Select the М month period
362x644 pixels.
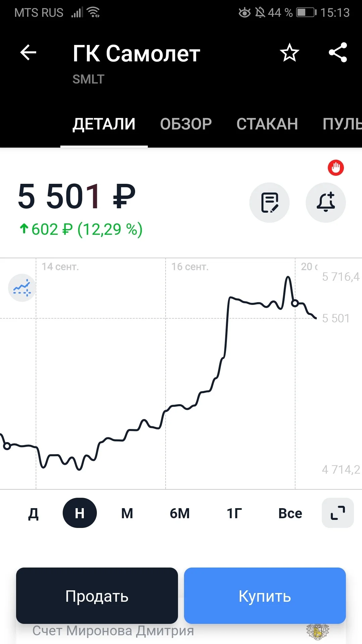point(127,513)
